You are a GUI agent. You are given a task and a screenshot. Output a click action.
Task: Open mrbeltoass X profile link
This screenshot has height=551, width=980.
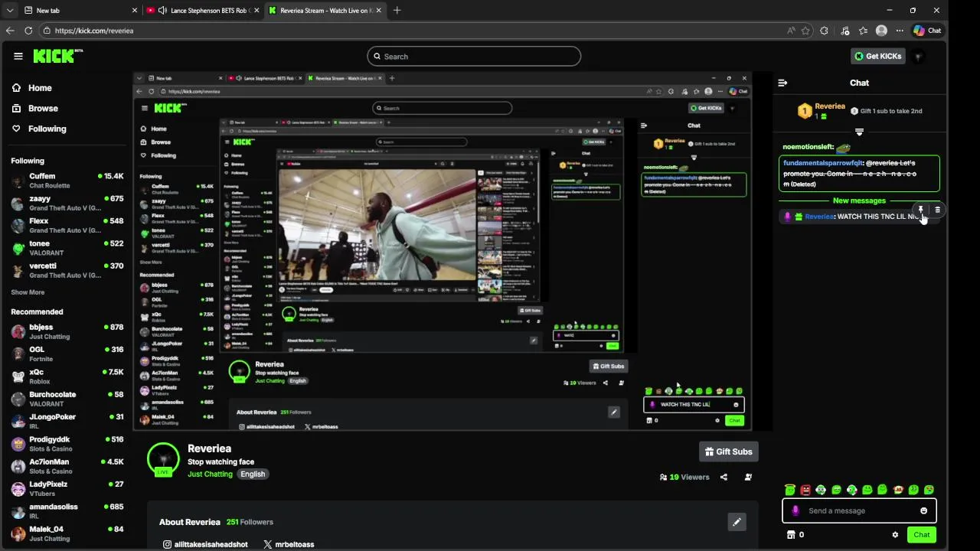pos(289,544)
